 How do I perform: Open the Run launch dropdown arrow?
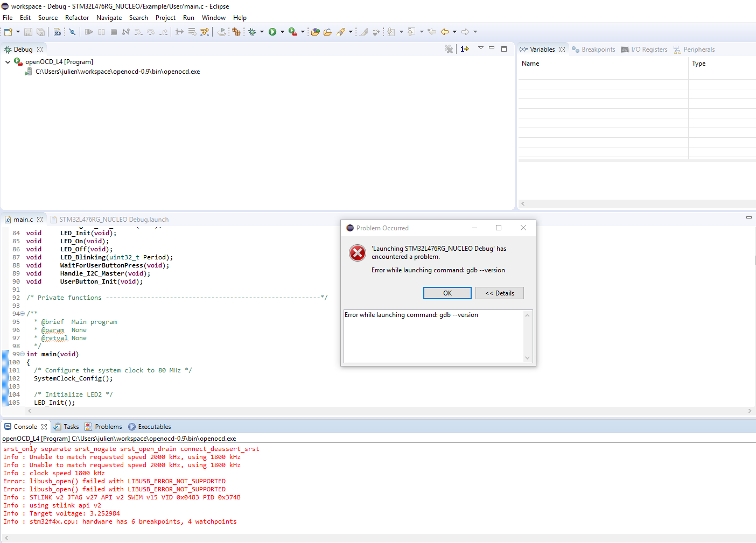pyautogui.click(x=282, y=32)
